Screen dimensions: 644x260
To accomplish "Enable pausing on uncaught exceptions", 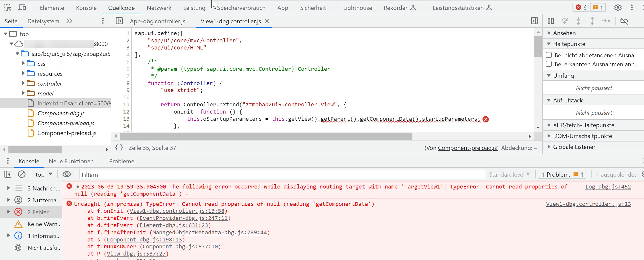I will (549, 55).
